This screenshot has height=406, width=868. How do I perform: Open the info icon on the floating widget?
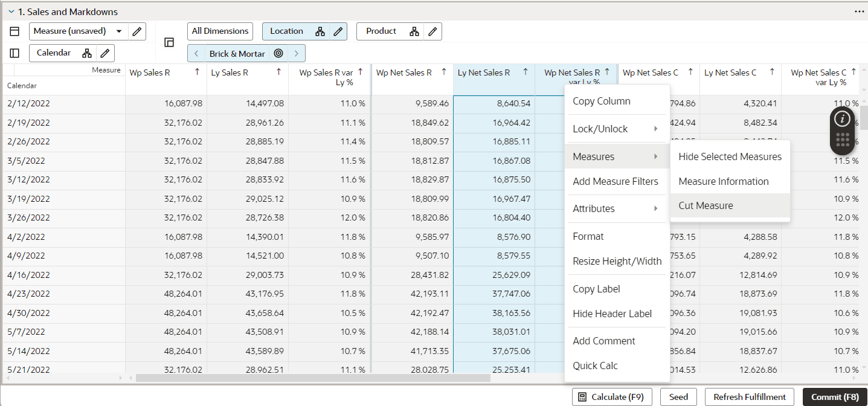click(x=843, y=119)
